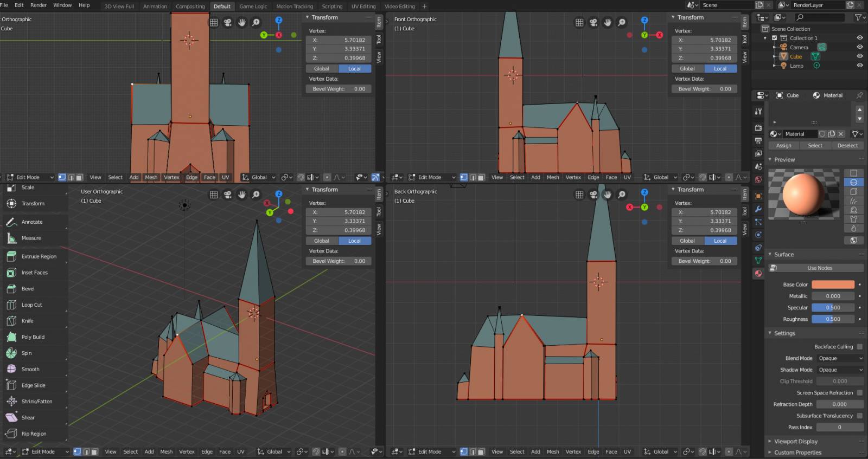This screenshot has width=868, height=459.
Task: Click the Assign material button
Action: coord(783,145)
